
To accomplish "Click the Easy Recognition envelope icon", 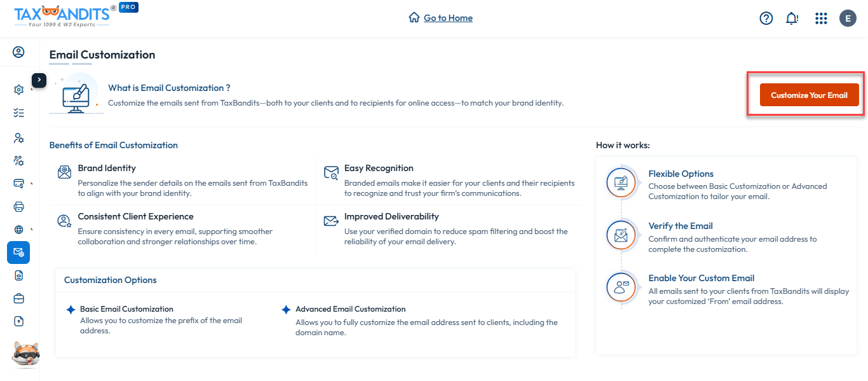I will 331,172.
